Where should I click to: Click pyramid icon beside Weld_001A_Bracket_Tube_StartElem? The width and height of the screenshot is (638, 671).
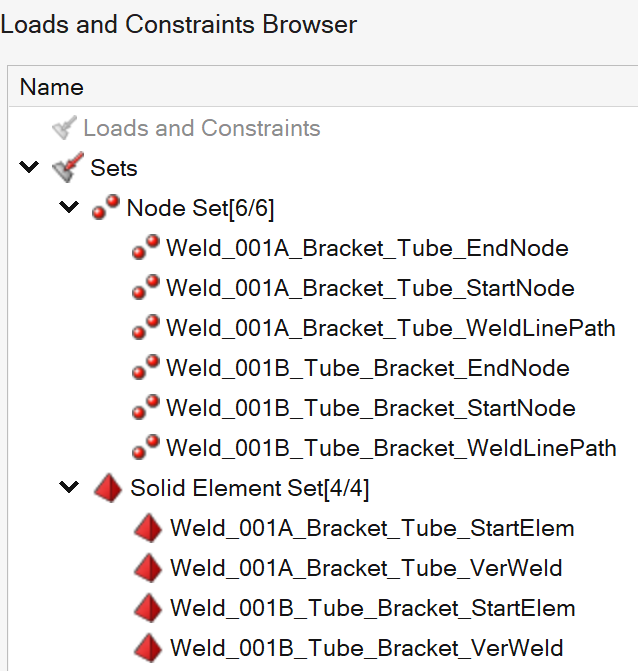click(x=148, y=528)
